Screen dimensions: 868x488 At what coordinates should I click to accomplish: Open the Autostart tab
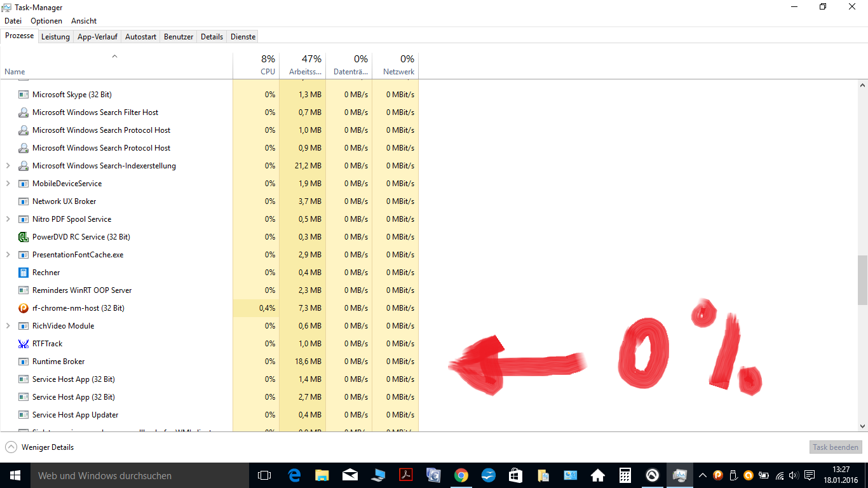[140, 37]
